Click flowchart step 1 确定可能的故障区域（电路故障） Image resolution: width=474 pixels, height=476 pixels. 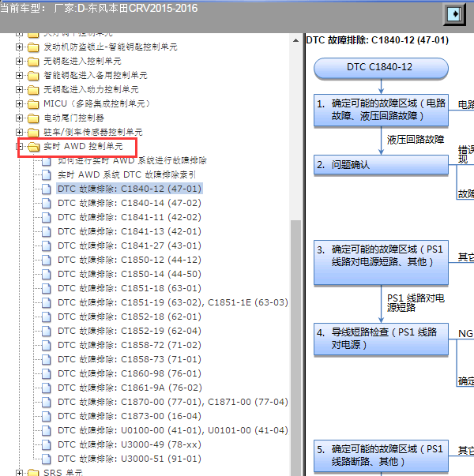click(381, 110)
